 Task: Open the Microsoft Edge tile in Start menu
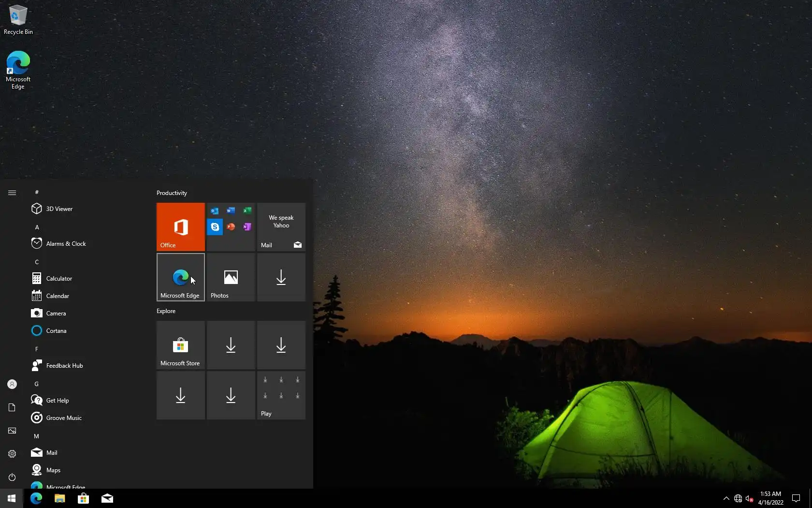(x=180, y=277)
